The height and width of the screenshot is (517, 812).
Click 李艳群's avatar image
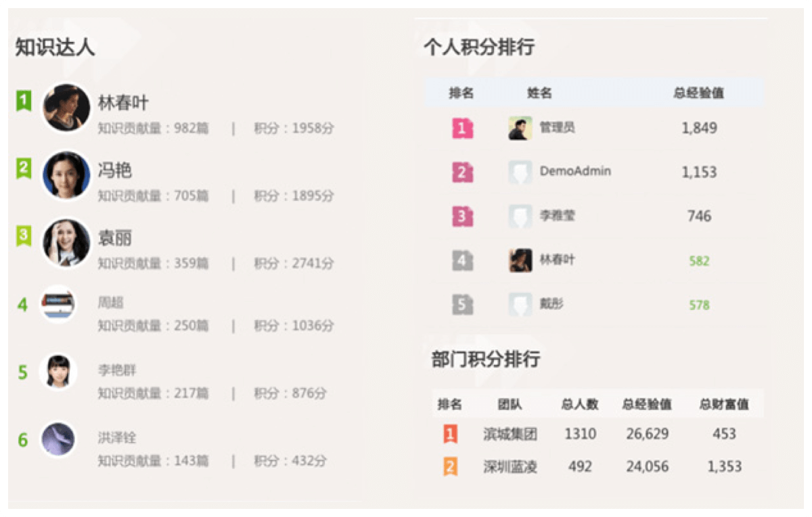(x=58, y=371)
